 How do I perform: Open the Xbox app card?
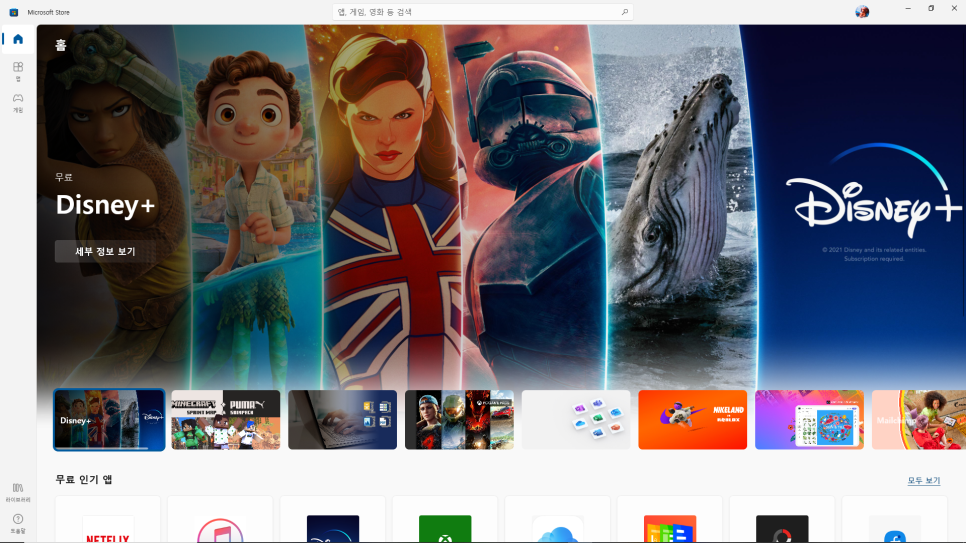[x=445, y=520]
